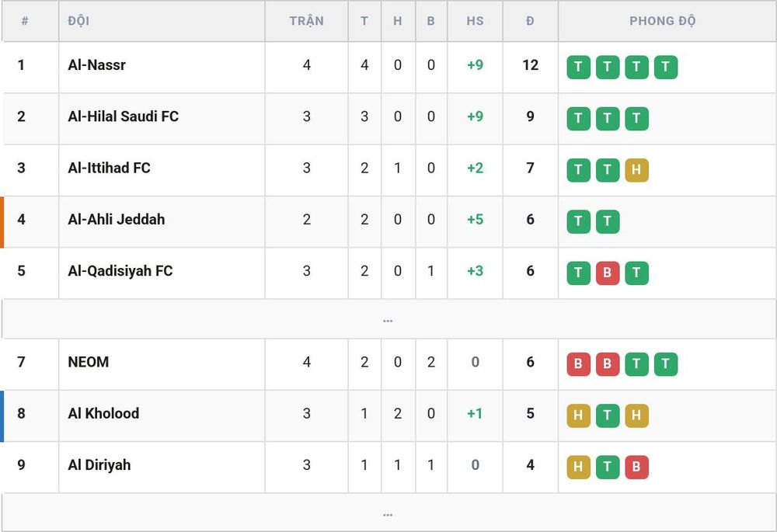Open the NEOM team link
777x532 pixels.
(89, 362)
